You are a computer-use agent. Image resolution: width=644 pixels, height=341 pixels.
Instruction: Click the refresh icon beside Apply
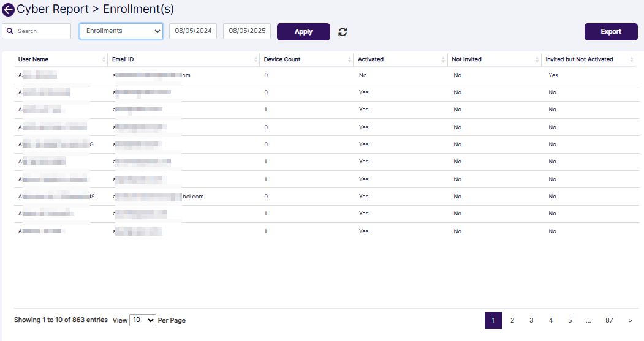click(343, 32)
